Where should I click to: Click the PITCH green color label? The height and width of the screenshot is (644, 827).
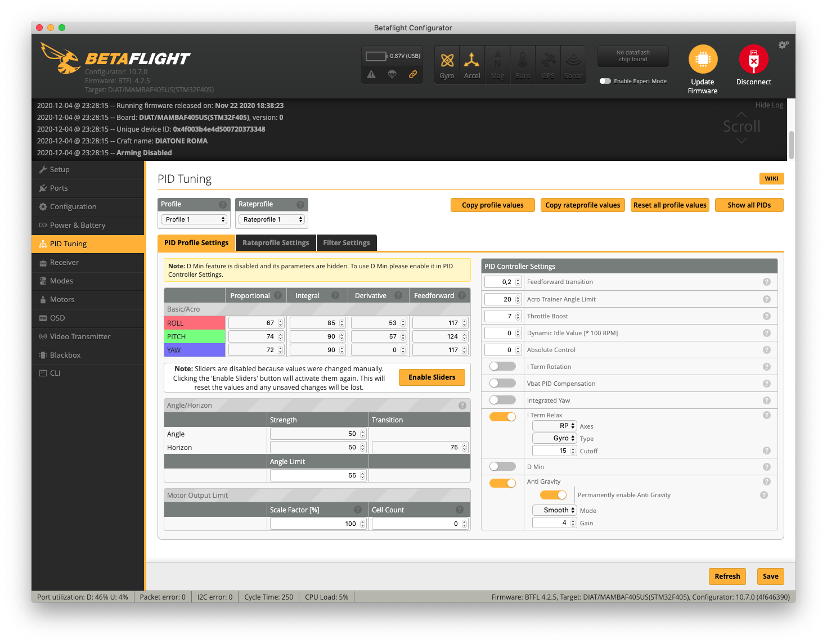195,336
